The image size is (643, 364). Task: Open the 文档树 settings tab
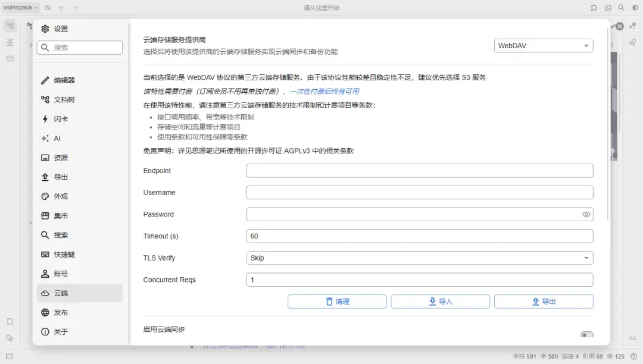pos(80,99)
